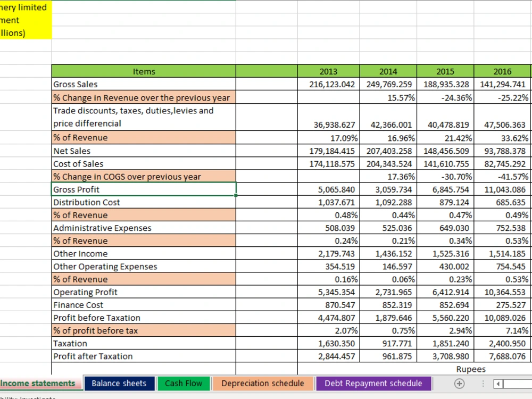The width and height of the screenshot is (532, 399).
Task: Click the Distribution Cost value 1,092.288
Action: pos(388,202)
